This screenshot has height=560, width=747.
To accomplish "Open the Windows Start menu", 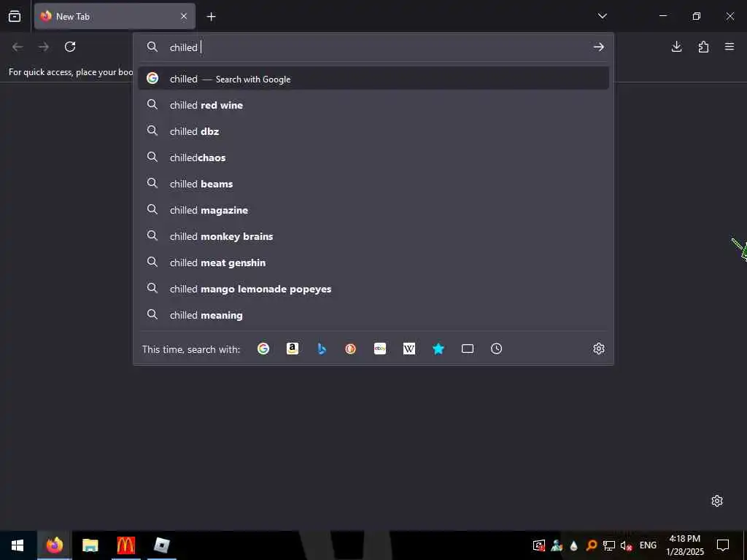I will 18,545.
